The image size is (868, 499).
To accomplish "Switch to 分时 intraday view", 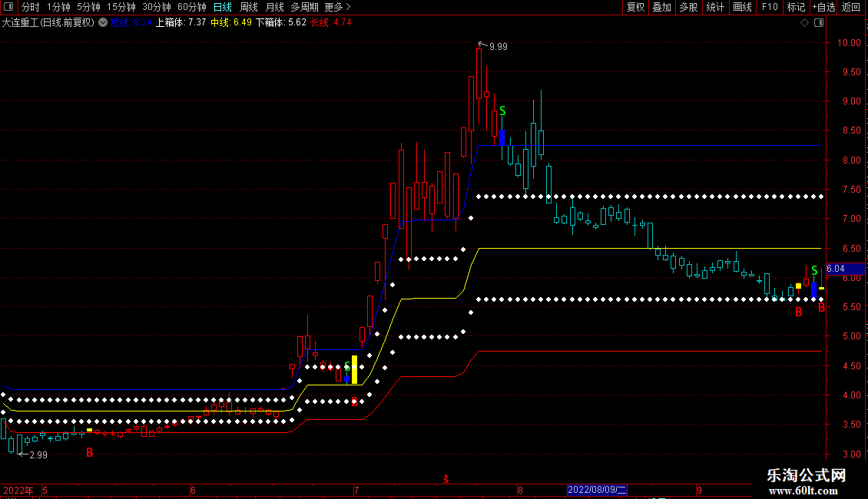I will [31, 7].
